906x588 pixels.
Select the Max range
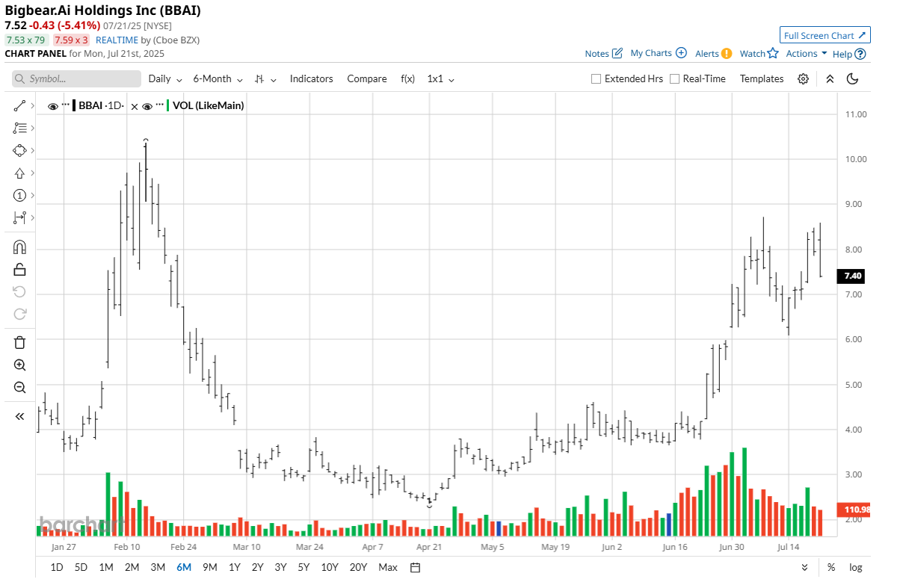(388, 567)
